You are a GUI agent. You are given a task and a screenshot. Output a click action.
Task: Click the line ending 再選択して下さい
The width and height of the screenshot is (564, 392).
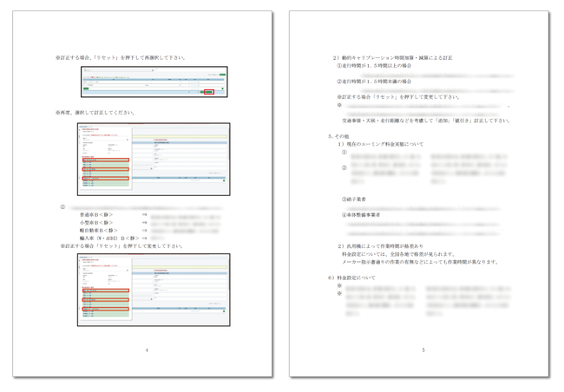(x=121, y=57)
